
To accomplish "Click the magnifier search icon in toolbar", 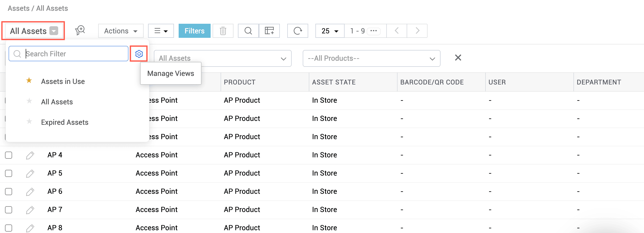I will tap(248, 31).
